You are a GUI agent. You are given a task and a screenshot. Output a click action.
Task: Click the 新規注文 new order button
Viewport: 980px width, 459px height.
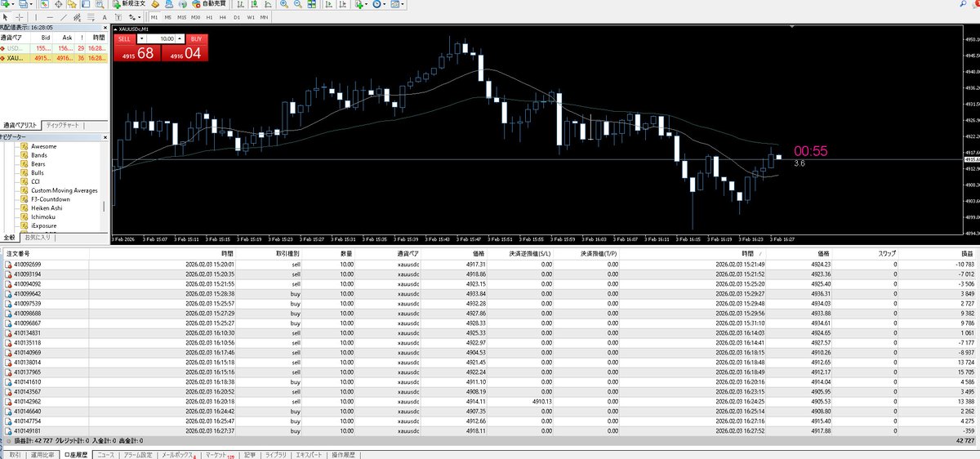click(129, 4)
